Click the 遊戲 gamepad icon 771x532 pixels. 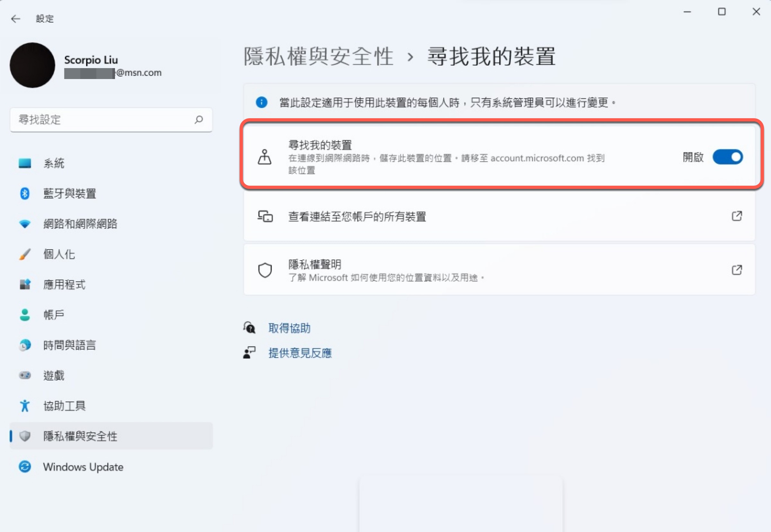pyautogui.click(x=25, y=375)
